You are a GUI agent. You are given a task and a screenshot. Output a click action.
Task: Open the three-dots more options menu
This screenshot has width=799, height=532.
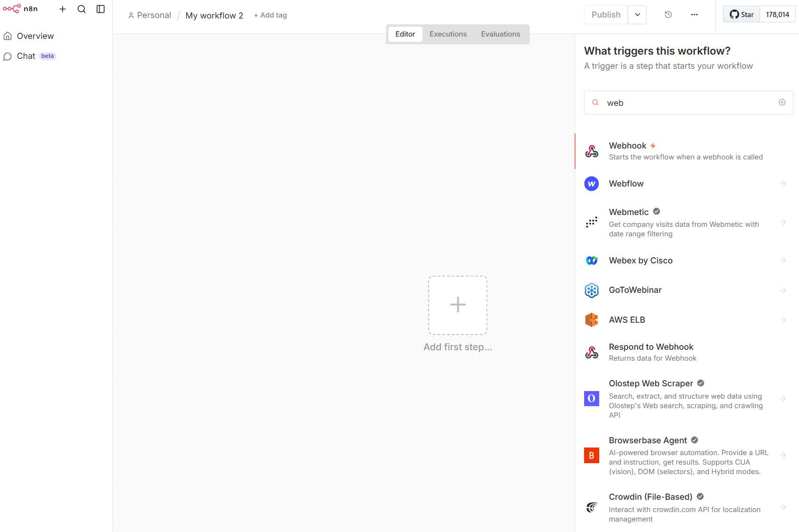(694, 15)
